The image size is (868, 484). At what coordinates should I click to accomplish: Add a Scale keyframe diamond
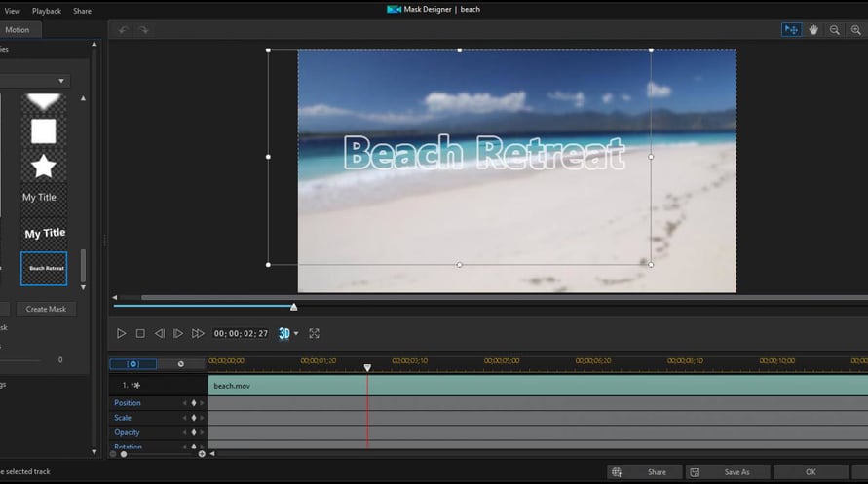click(194, 418)
